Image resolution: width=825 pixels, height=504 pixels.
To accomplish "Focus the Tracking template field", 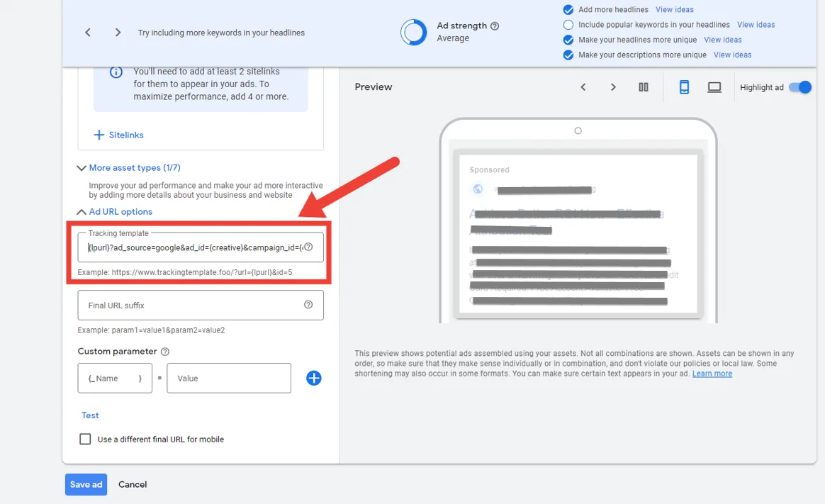I will tap(201, 247).
